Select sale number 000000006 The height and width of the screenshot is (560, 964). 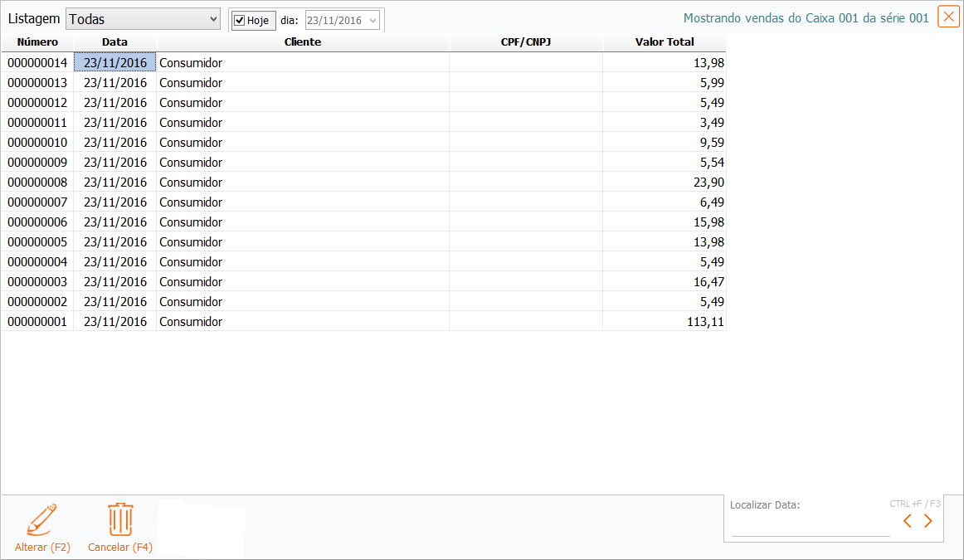click(x=37, y=222)
